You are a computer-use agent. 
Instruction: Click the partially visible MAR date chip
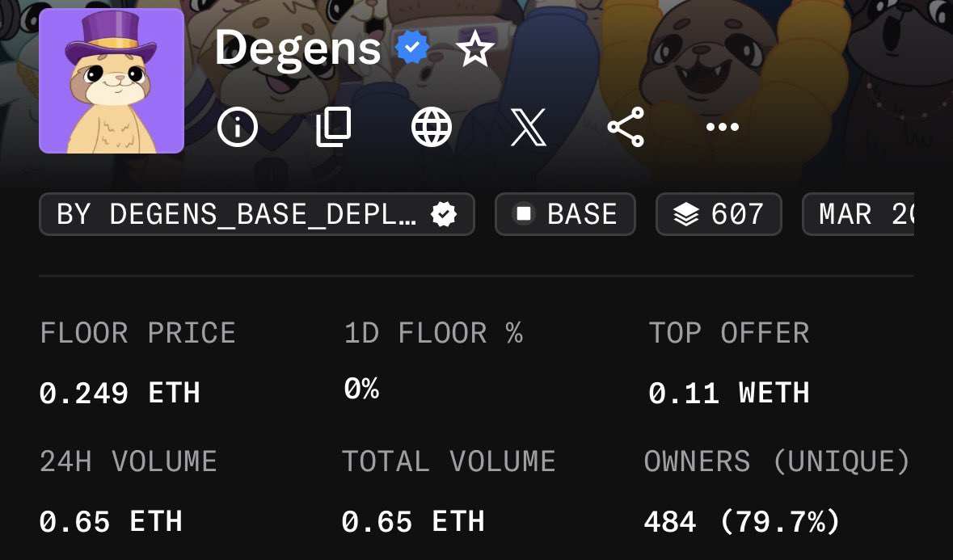click(858, 214)
